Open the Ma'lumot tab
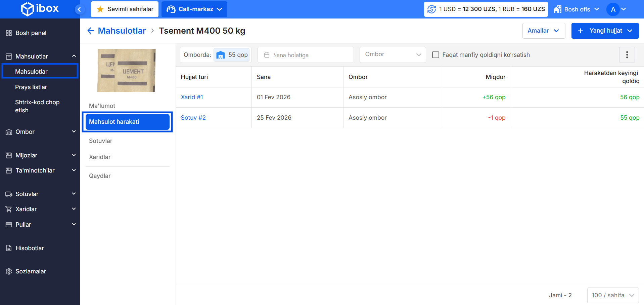Screen dimensions: 644x305 pos(102,106)
